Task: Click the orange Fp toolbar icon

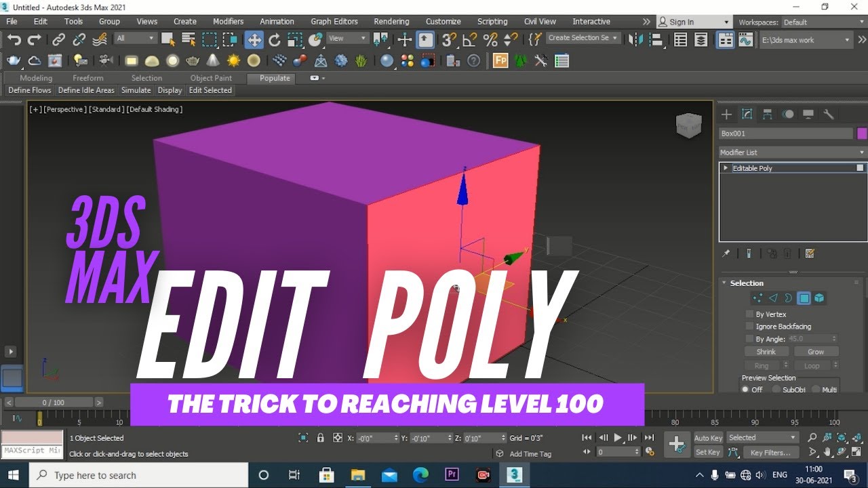Action: (500, 61)
